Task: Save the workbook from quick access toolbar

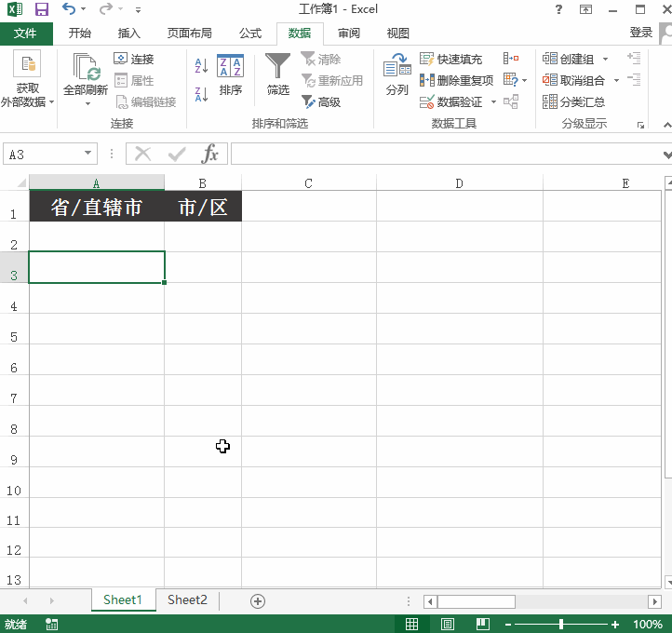Action: click(x=41, y=9)
